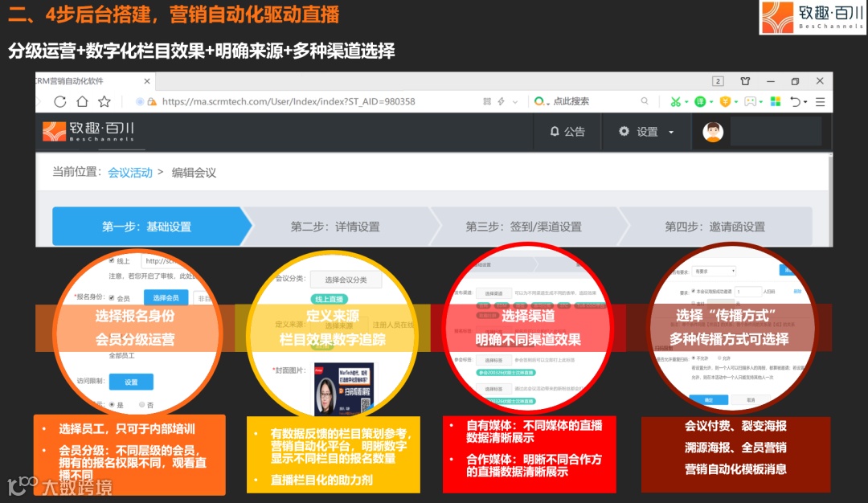Click the blue 设置 button beside 访问限制
Viewport: 868px width, 503px height.
click(x=131, y=382)
